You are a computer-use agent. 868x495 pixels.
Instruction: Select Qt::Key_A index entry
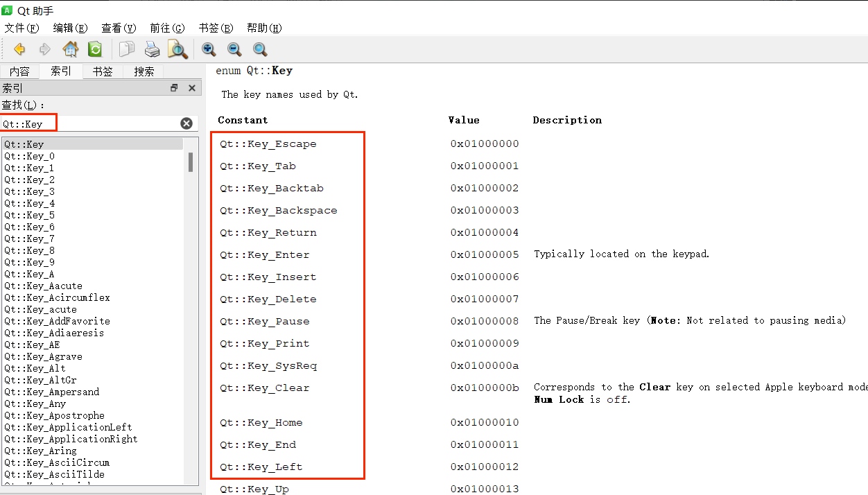click(92, 274)
